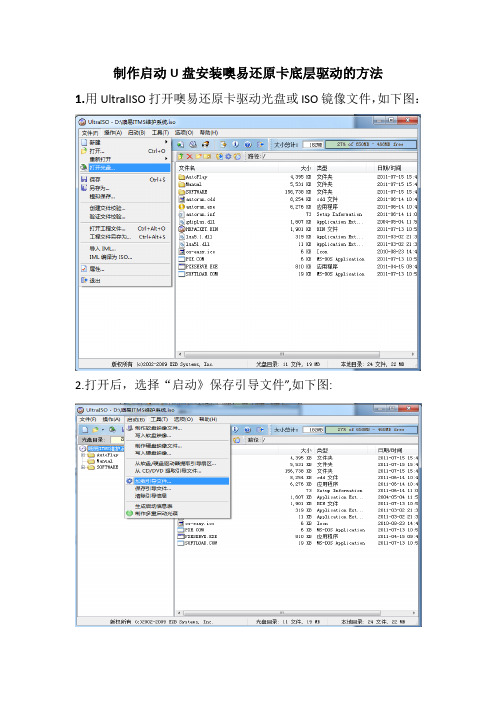Choose the green multi-boot disc menu icon
Screen dimensions: 496x702
click(x=129, y=513)
